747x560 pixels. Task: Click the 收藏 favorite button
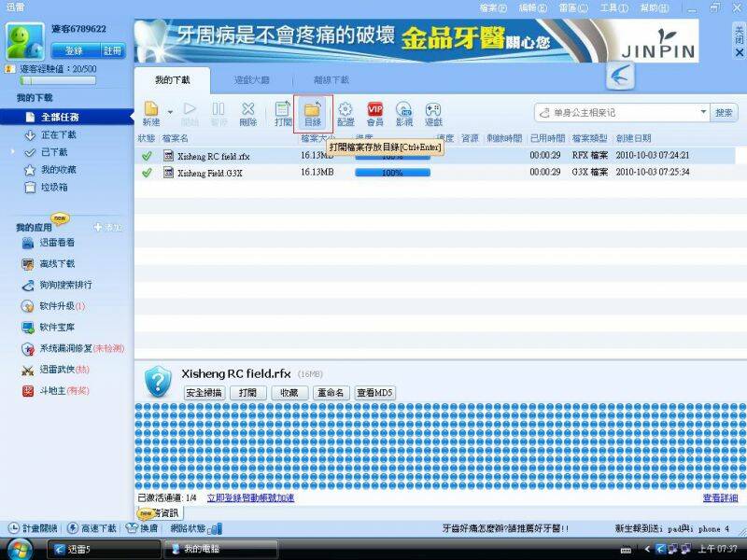289,393
